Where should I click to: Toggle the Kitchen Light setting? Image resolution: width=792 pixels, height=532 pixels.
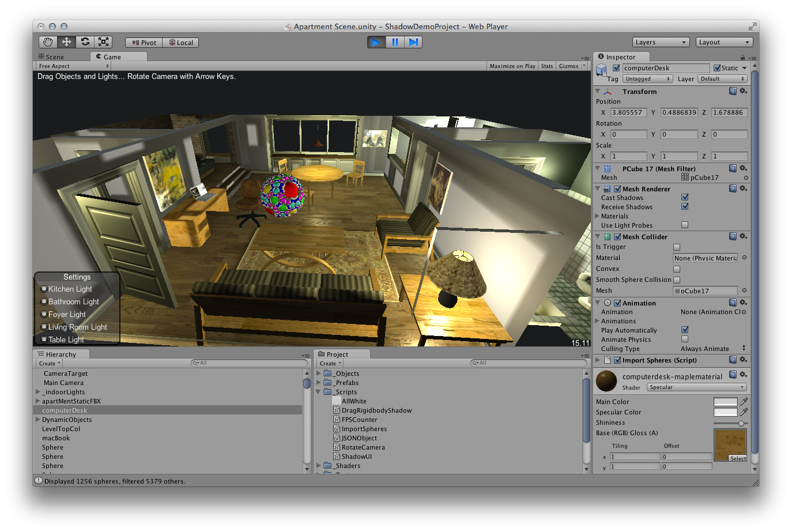(44, 289)
